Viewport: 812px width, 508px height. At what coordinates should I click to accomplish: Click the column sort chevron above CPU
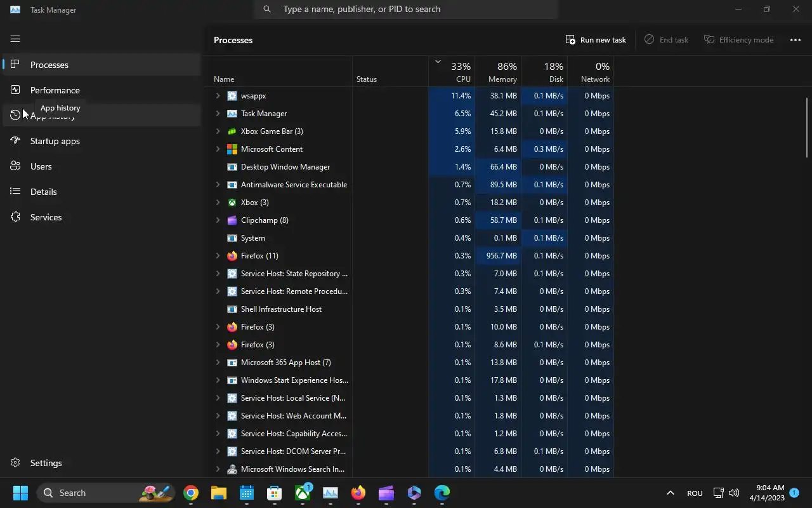(x=438, y=62)
